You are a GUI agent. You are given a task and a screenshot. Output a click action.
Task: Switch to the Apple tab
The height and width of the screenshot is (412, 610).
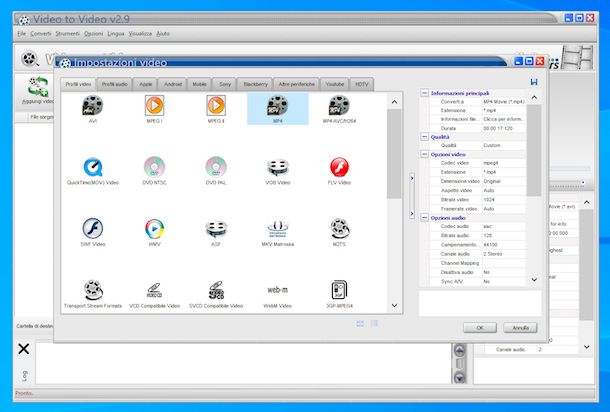click(145, 84)
